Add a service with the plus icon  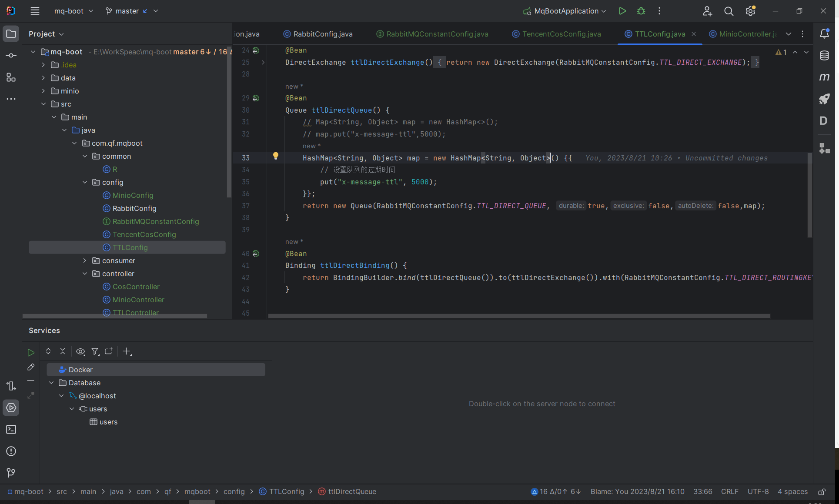coord(127,351)
